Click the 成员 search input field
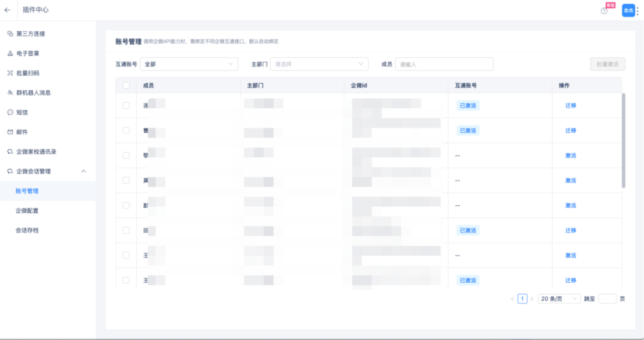The height and width of the screenshot is (340, 644). pyautogui.click(x=444, y=64)
